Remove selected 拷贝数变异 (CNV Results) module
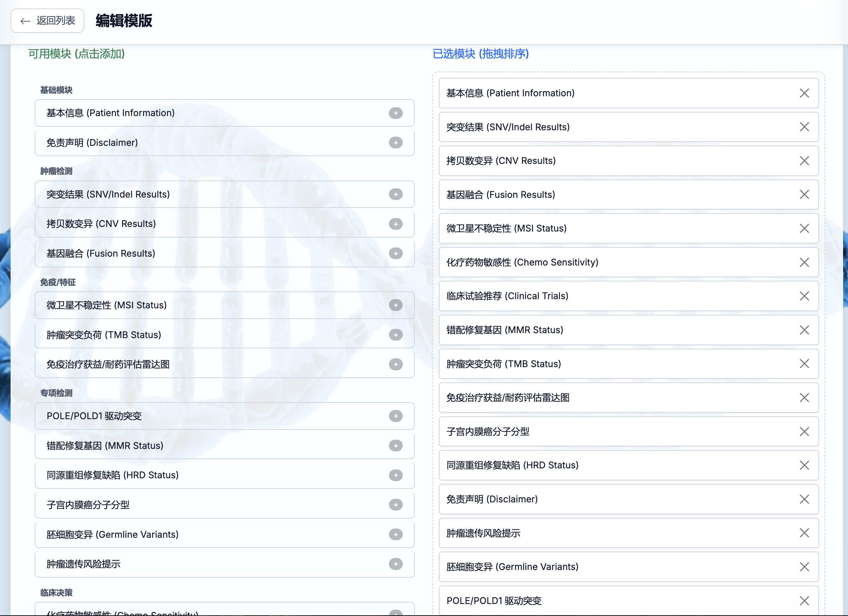 click(x=804, y=161)
